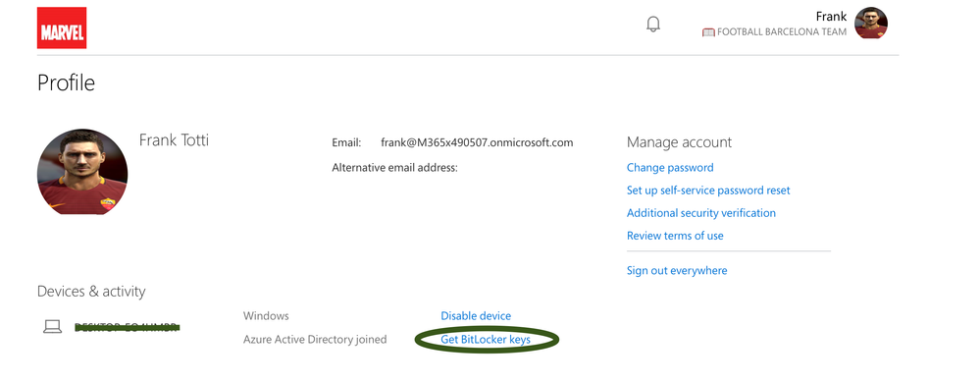Click the Frank user name in header
Image resolution: width=980 pixels, height=382 pixels.
tap(831, 17)
